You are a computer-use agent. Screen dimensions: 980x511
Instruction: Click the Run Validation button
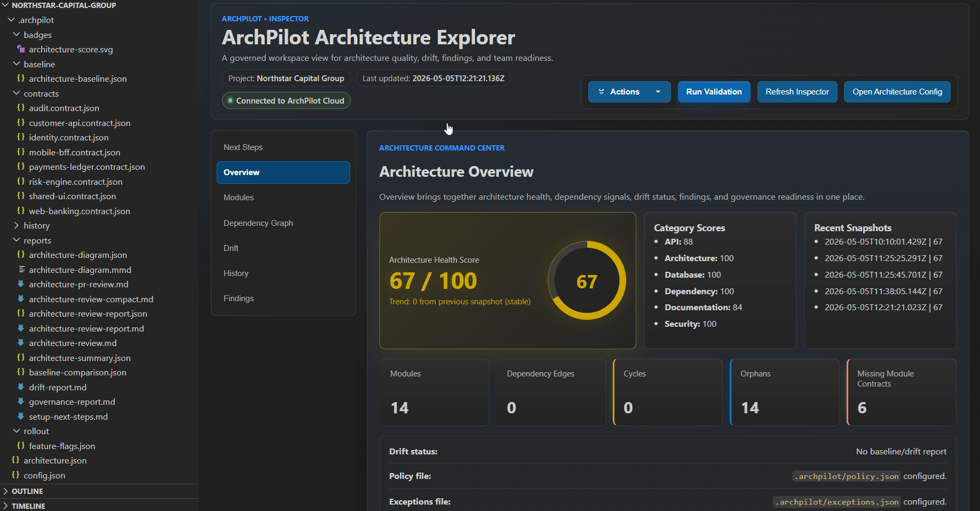[714, 92]
